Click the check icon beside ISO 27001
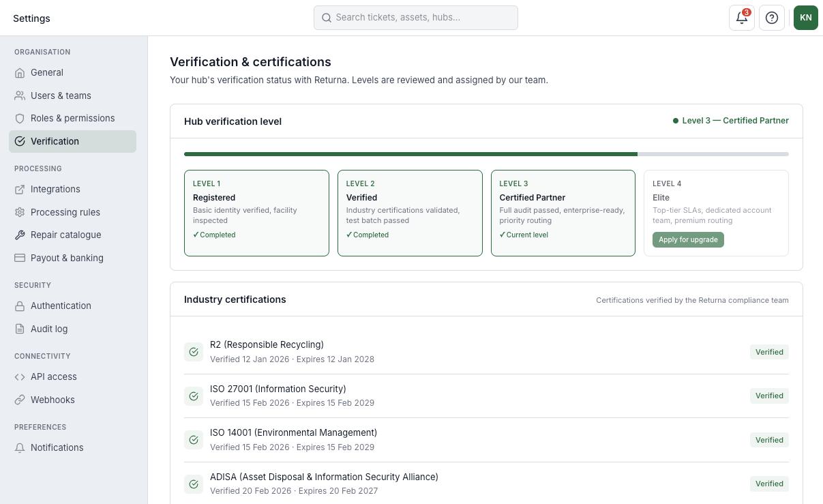 coord(194,396)
